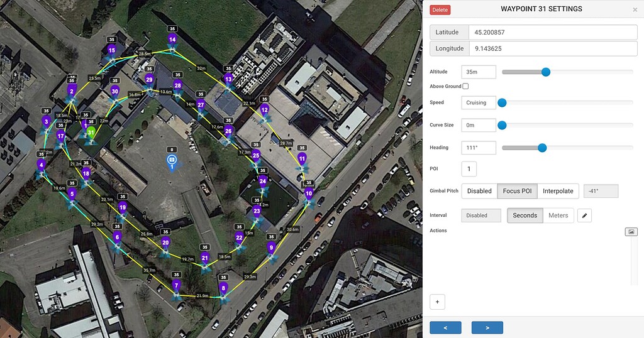Select waypoint marker 4 on the map
The width and height of the screenshot is (644, 338).
(x=41, y=166)
